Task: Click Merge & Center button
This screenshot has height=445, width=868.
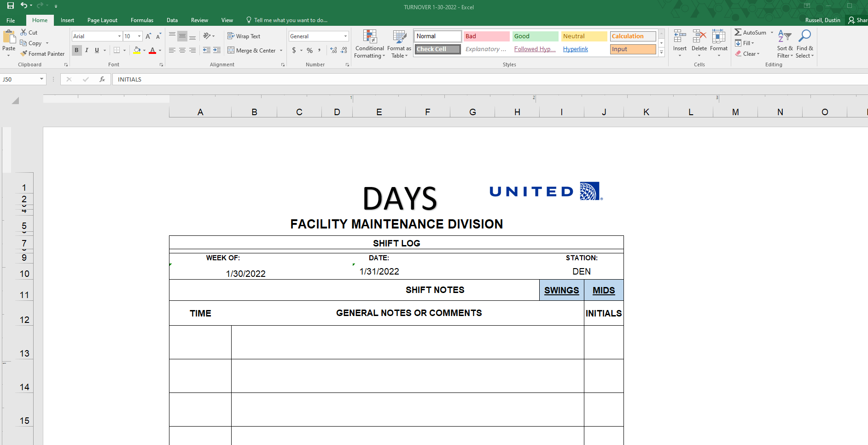Action: (x=252, y=50)
